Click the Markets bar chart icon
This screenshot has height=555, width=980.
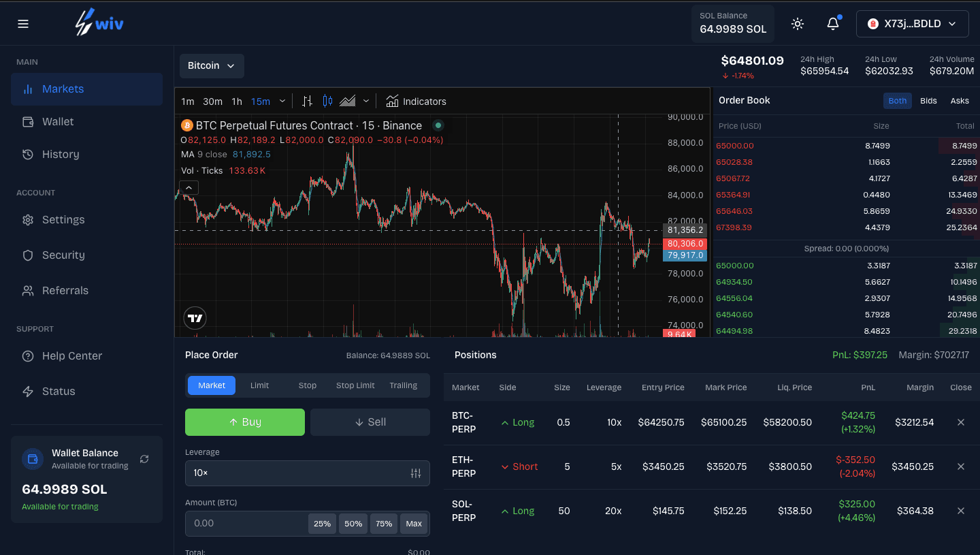tap(28, 89)
